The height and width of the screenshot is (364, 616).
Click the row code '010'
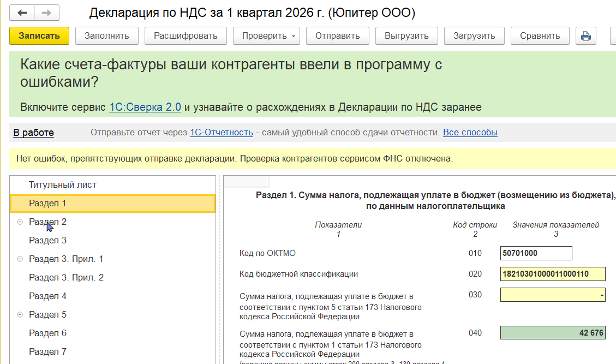click(475, 254)
